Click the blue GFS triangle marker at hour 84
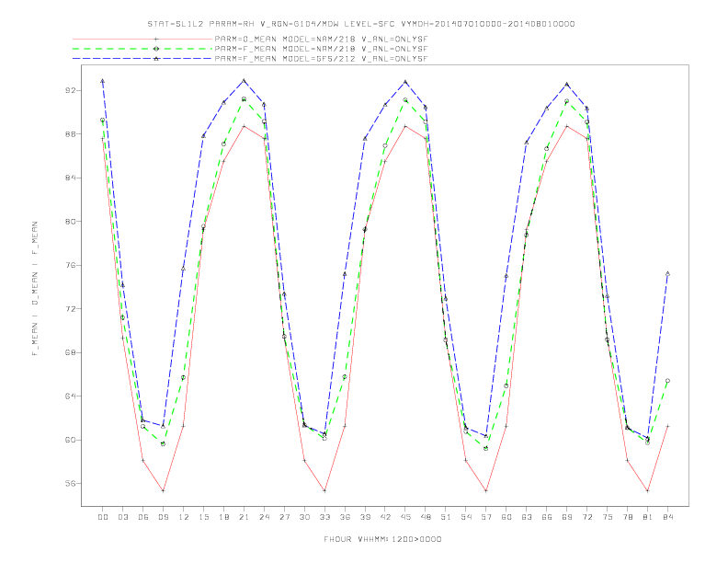Image resolution: width=728 pixels, height=563 pixels. point(667,274)
